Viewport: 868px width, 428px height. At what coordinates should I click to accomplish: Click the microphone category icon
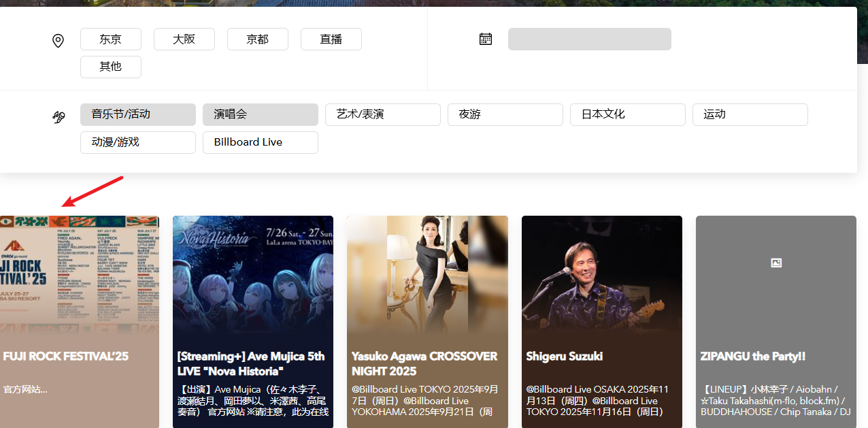click(59, 117)
